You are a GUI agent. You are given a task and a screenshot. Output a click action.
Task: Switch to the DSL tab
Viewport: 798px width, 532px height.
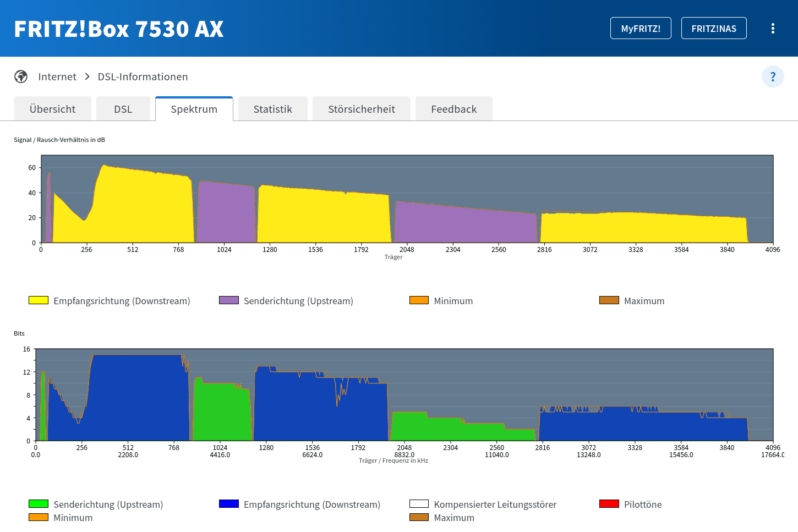click(x=123, y=109)
